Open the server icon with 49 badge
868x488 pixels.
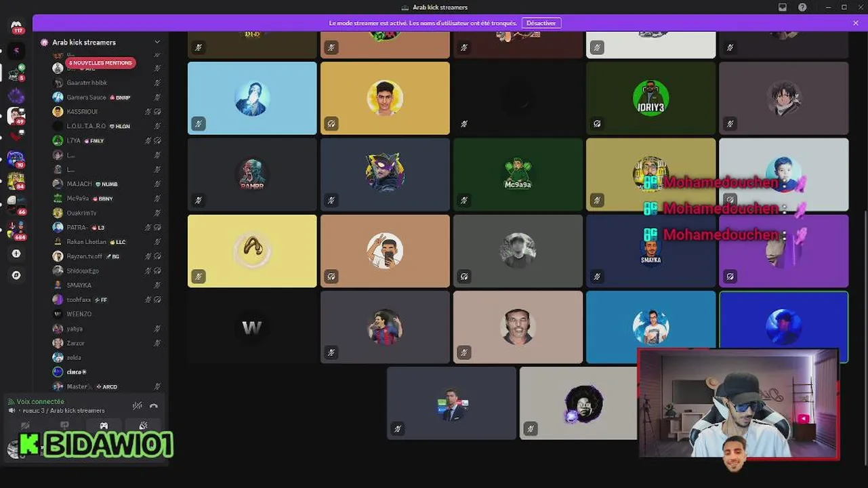tap(16, 116)
